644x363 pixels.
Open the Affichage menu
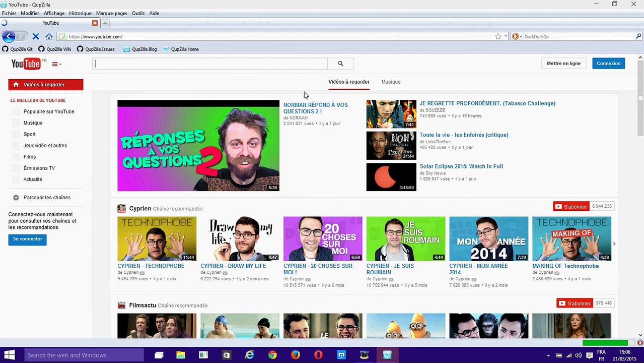(x=54, y=13)
